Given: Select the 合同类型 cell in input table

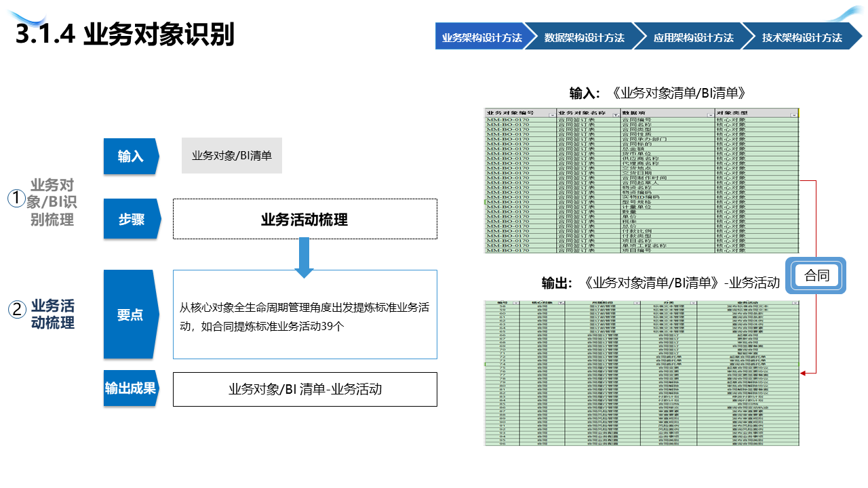Looking at the screenshot, I should coord(668,129).
